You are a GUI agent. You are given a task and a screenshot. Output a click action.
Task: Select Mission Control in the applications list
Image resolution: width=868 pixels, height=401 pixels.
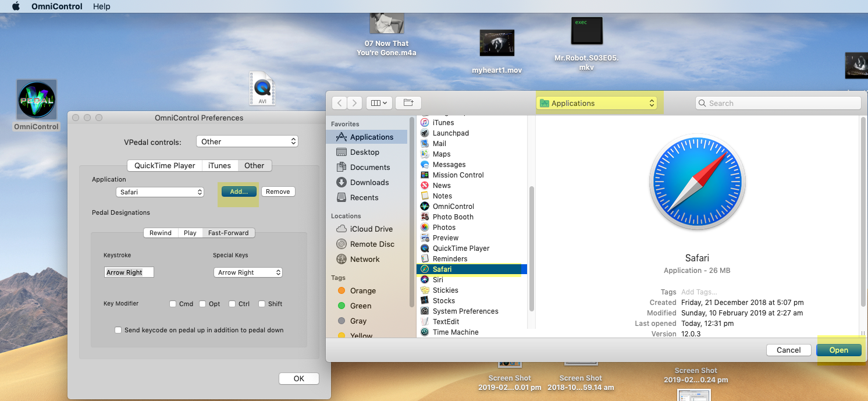pos(458,175)
